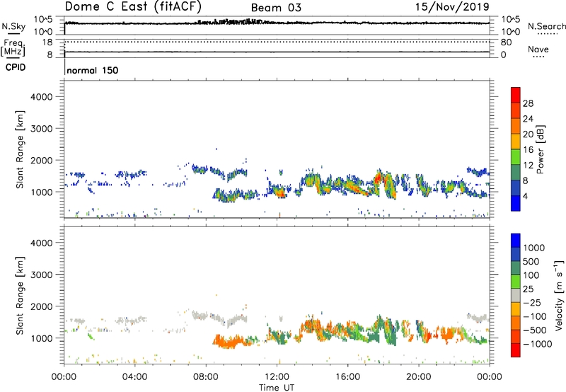The width and height of the screenshot is (566, 392).
Task: Click the "20" power colorbar label
Action: (528, 134)
